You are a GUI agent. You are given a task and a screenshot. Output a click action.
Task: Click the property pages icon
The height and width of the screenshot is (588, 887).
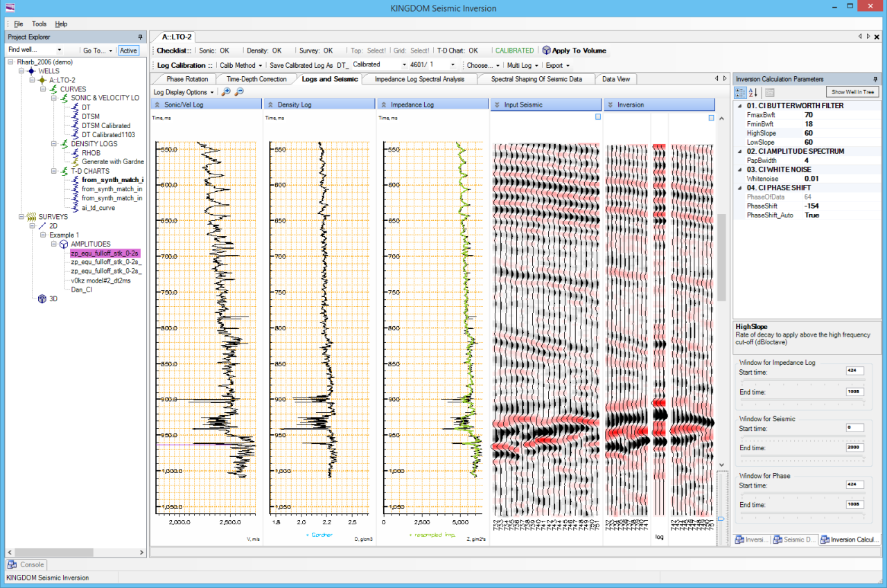tap(770, 92)
